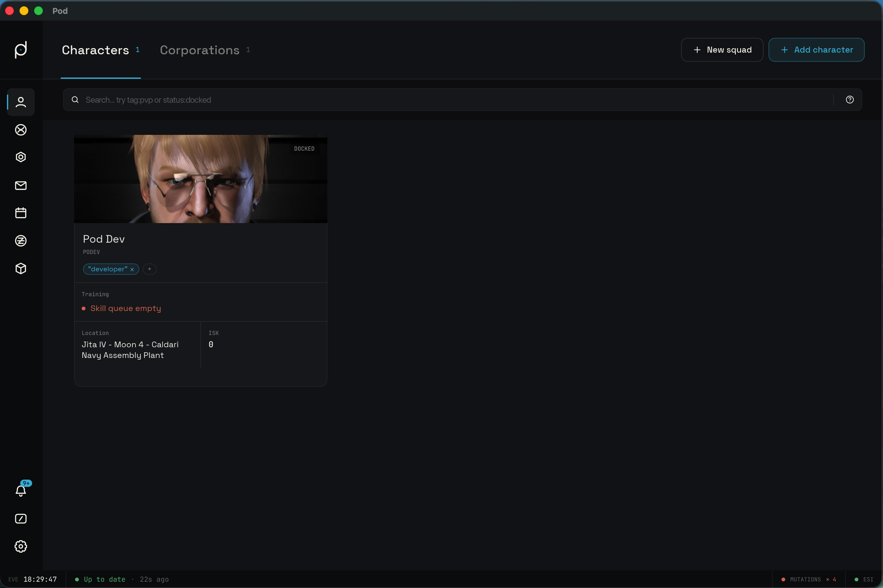Click the Pod Dev character name
The image size is (883, 588).
tap(104, 239)
